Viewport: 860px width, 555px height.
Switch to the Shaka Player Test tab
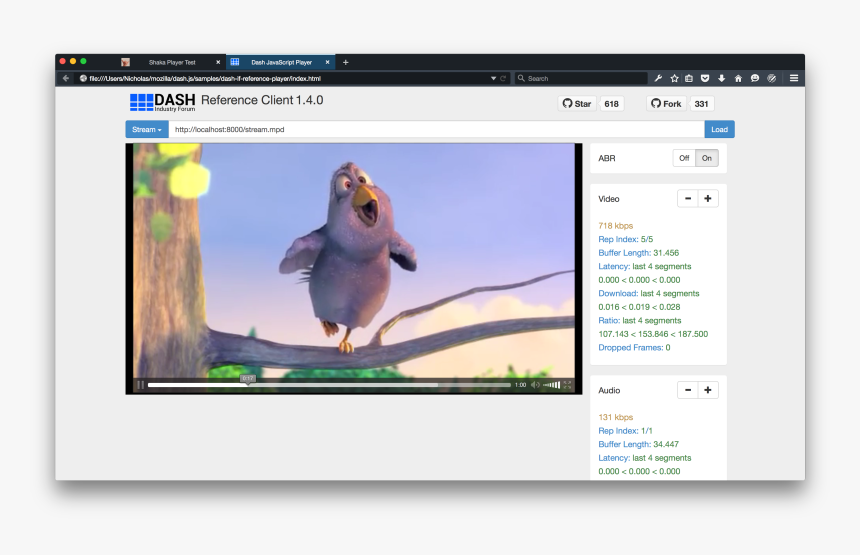click(x=172, y=63)
